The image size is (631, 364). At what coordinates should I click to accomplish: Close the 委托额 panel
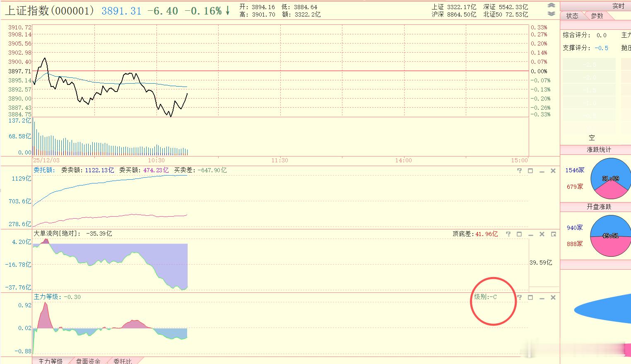[x=553, y=171]
